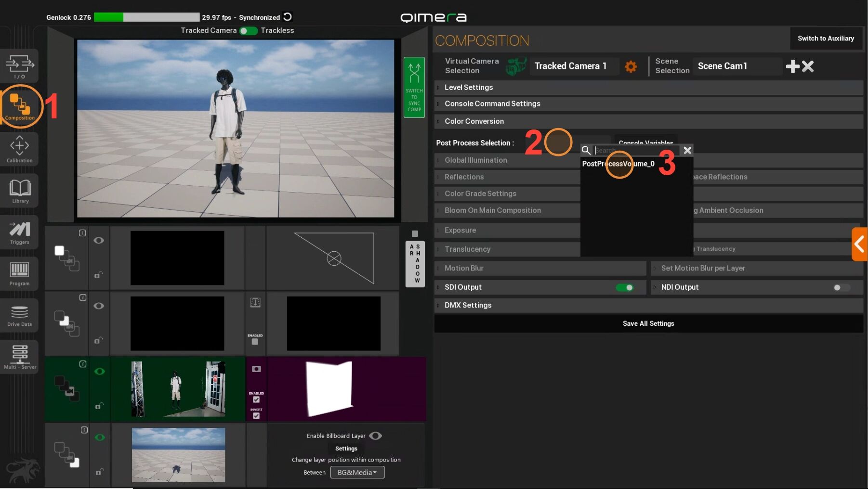Open the BG&Media layer position dropdown
This screenshot has width=868, height=489.
pos(357,472)
